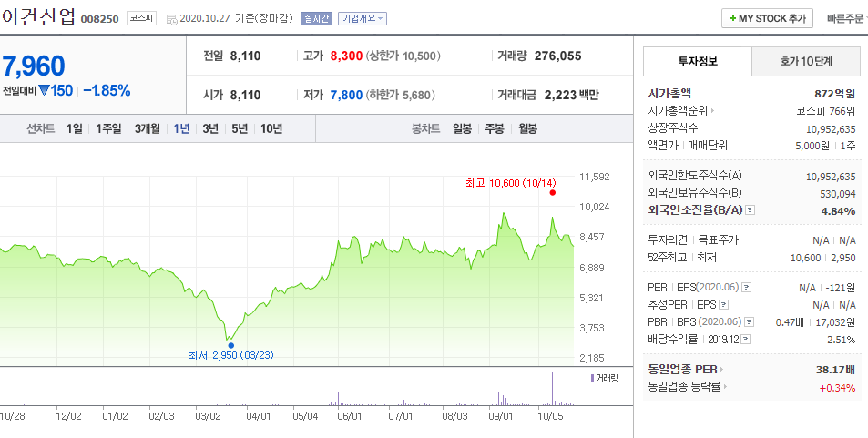Click the +0.34% 동일업종 등락률 value

point(837,387)
